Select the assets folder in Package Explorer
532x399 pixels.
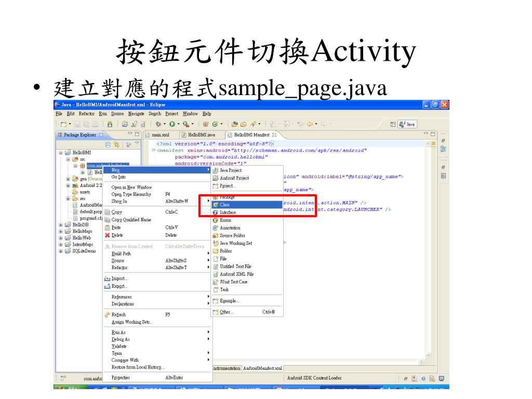[81, 192]
